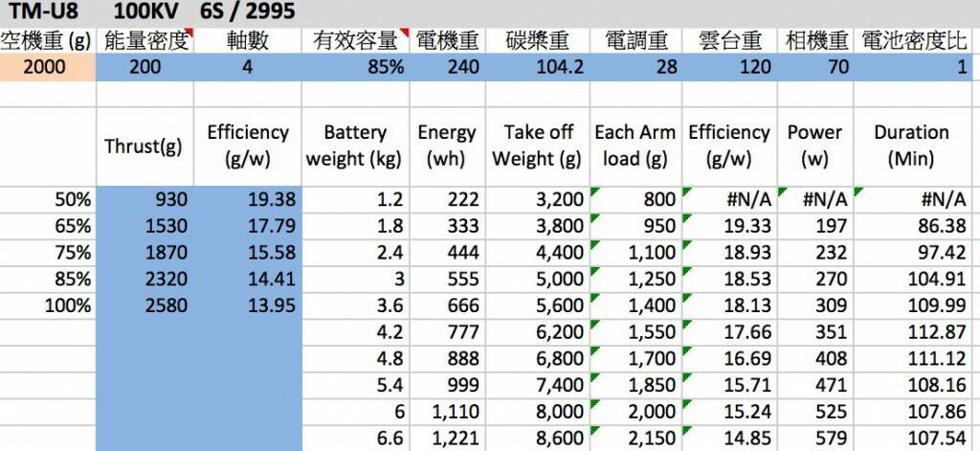980x451 pixels.
Task: Select the 19.38 efficiency cell
Action: 248,199
